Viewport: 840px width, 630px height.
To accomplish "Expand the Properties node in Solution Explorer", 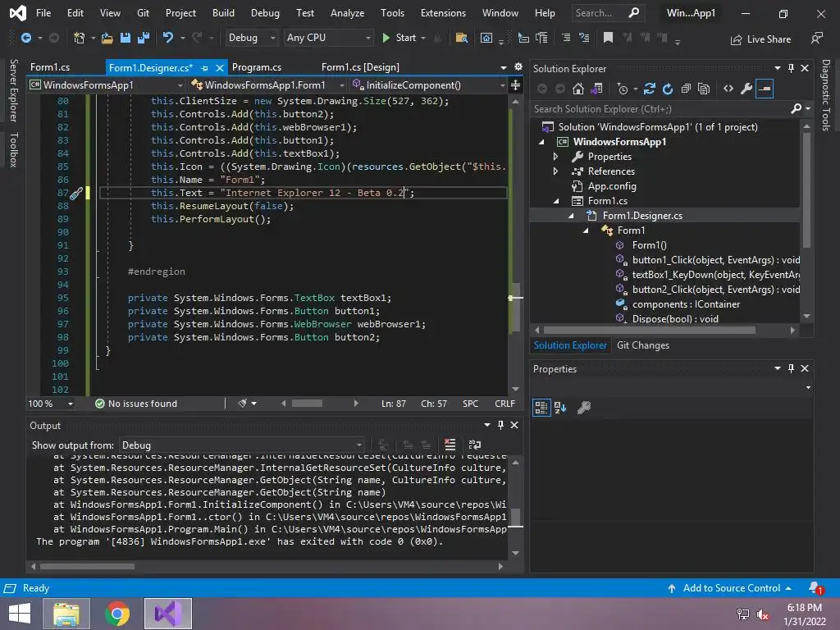I will [x=555, y=157].
